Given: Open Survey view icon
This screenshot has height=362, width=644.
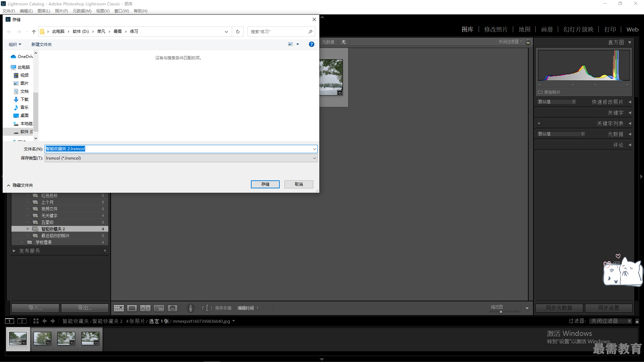Looking at the screenshot, I should [x=159, y=308].
